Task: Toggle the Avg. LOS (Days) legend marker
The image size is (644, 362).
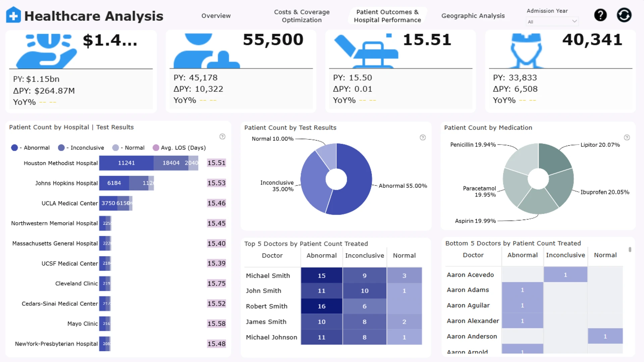Action: pyautogui.click(x=156, y=148)
